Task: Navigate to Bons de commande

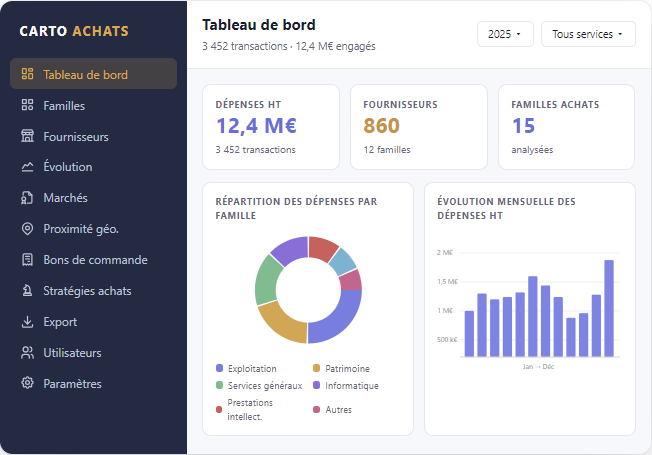Action: tap(94, 260)
